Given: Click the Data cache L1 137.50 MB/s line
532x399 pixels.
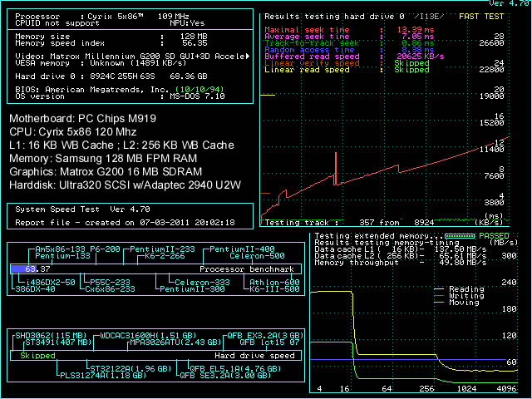Looking at the screenshot, I should coord(401,249).
